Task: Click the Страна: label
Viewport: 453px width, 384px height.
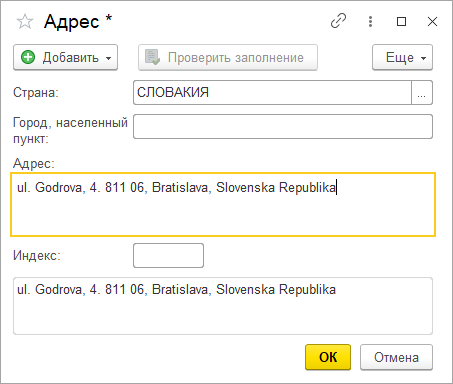Action: tap(36, 92)
